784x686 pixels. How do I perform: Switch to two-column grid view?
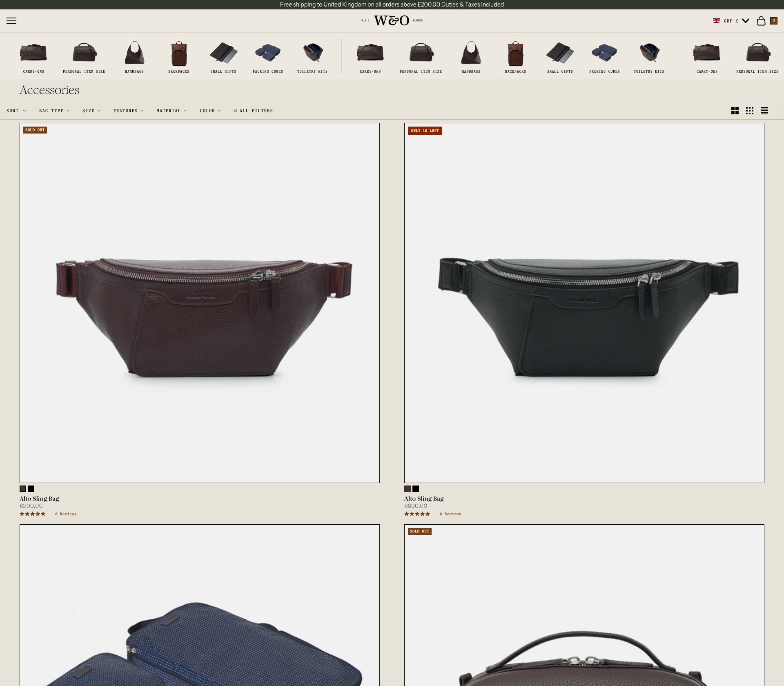tap(735, 111)
